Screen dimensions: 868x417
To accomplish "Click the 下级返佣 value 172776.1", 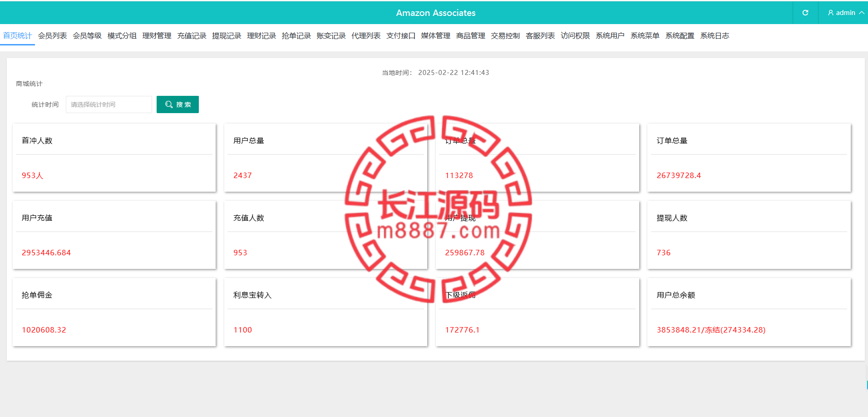I will click(x=462, y=330).
